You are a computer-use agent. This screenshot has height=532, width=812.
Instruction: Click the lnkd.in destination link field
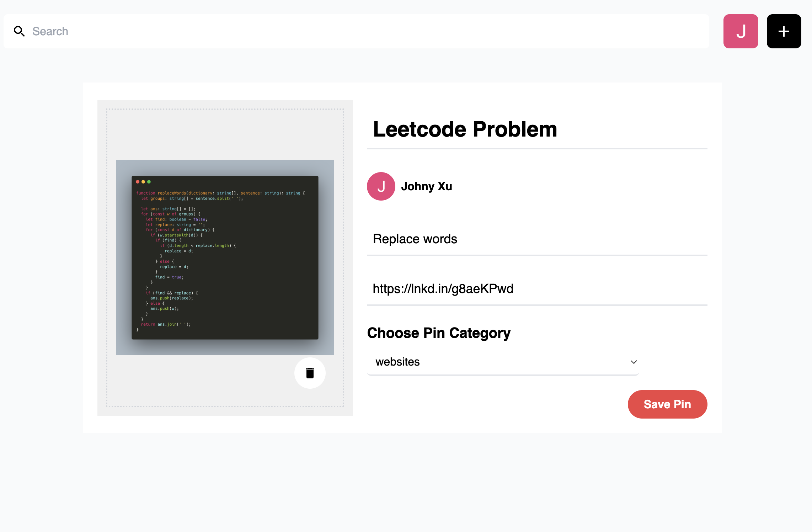coord(537,289)
